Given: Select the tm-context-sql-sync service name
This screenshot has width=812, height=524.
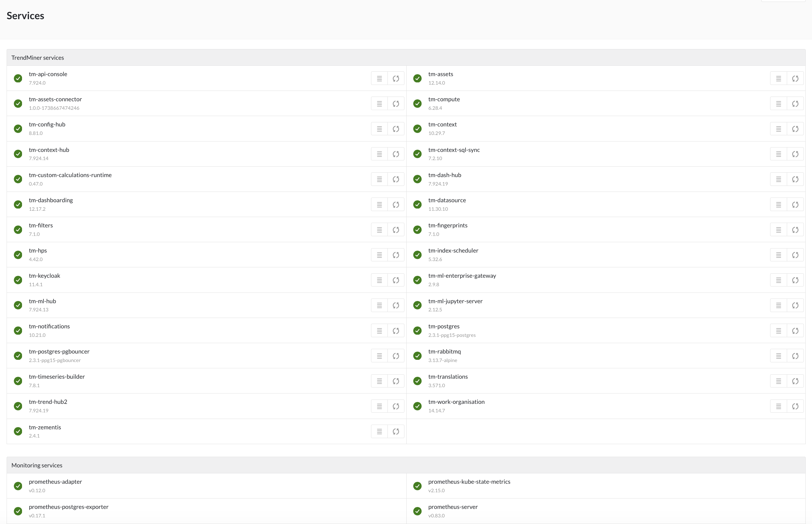Looking at the screenshot, I should (454, 150).
